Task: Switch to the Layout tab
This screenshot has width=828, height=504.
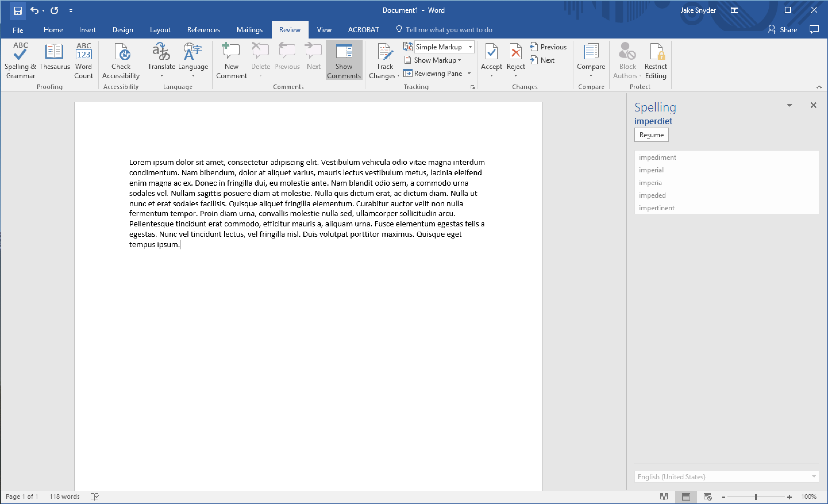Action: point(160,30)
